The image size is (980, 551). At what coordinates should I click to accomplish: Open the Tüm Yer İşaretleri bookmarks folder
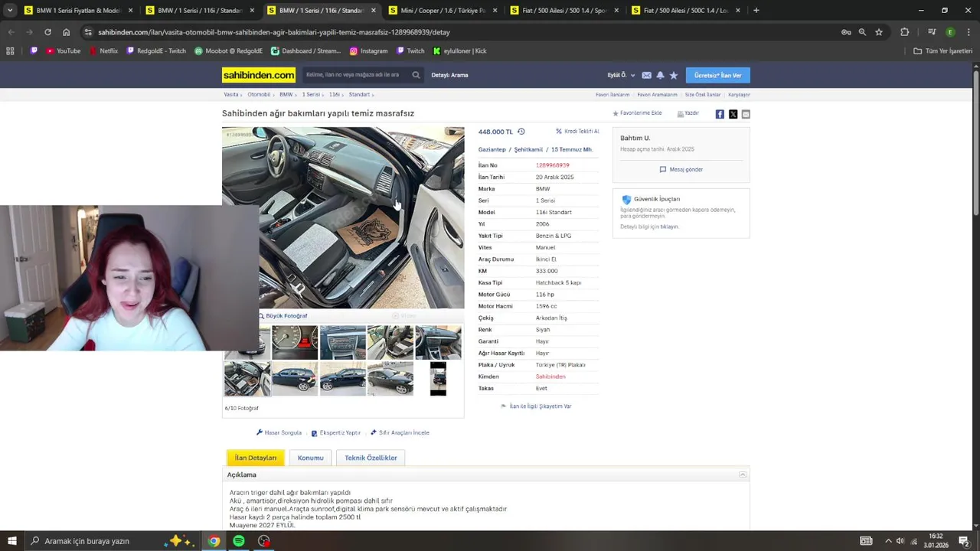(x=943, y=51)
